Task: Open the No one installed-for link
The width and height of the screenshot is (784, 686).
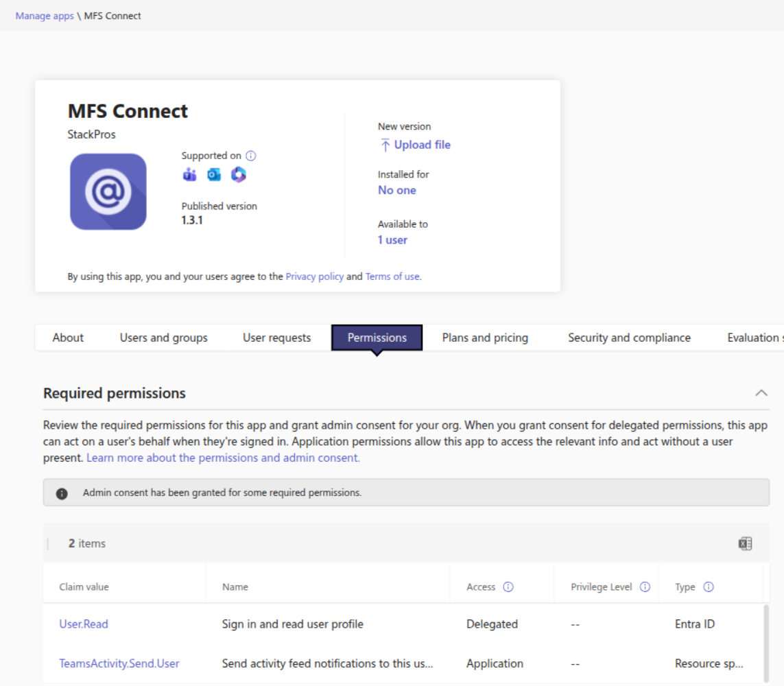Action: [397, 191]
